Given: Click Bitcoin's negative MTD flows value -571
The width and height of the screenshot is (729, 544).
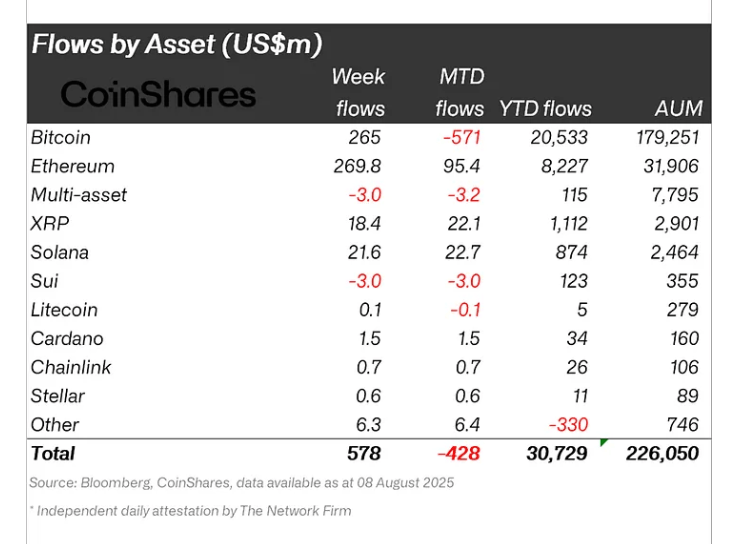Looking at the screenshot, I should [x=461, y=137].
